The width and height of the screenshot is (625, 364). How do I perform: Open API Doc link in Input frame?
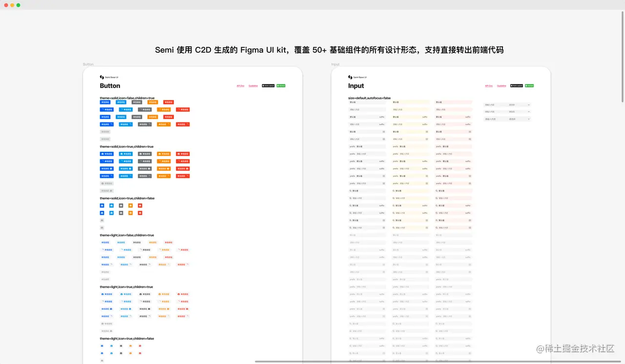pos(489,85)
